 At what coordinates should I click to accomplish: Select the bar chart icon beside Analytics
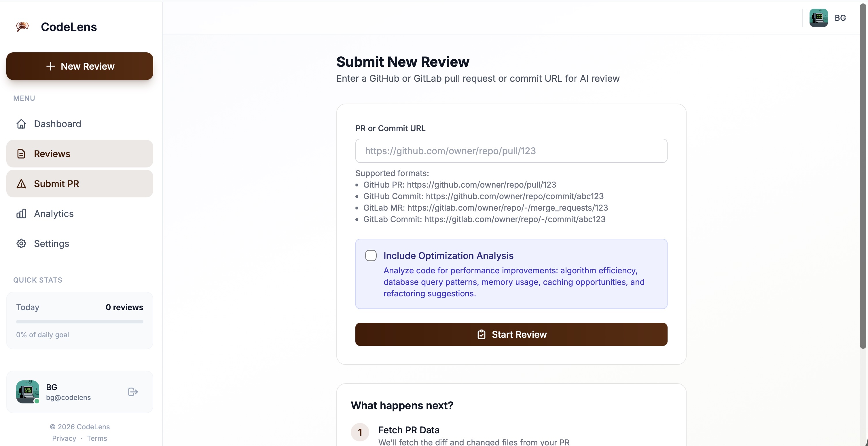click(21, 214)
